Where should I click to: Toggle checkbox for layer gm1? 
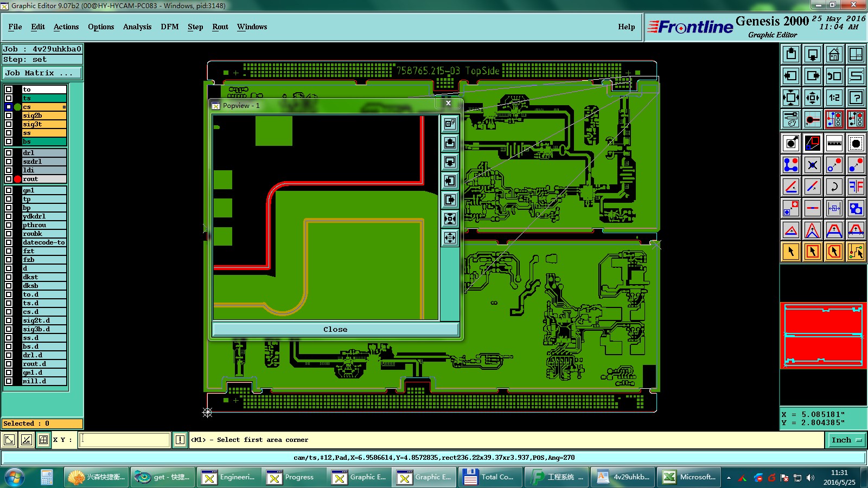pyautogui.click(x=9, y=190)
